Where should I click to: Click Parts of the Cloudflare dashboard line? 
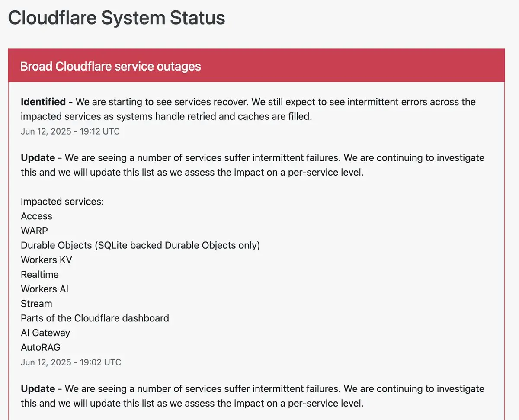click(95, 318)
